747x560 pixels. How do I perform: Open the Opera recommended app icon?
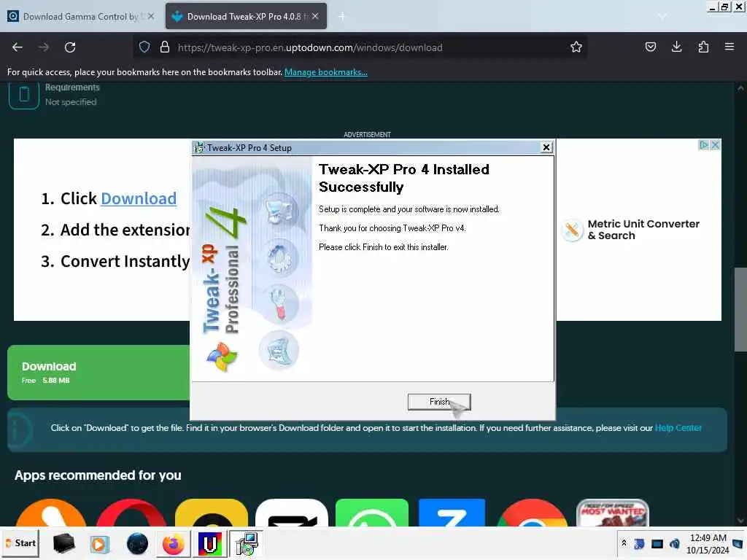coord(131,513)
